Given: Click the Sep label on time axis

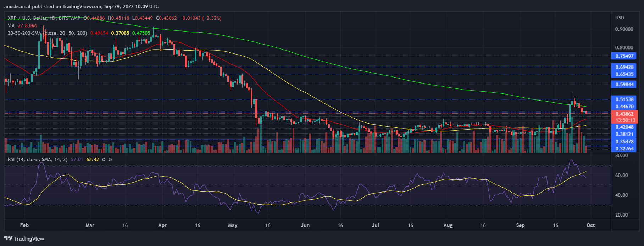Looking at the screenshot, I should 520,225.
